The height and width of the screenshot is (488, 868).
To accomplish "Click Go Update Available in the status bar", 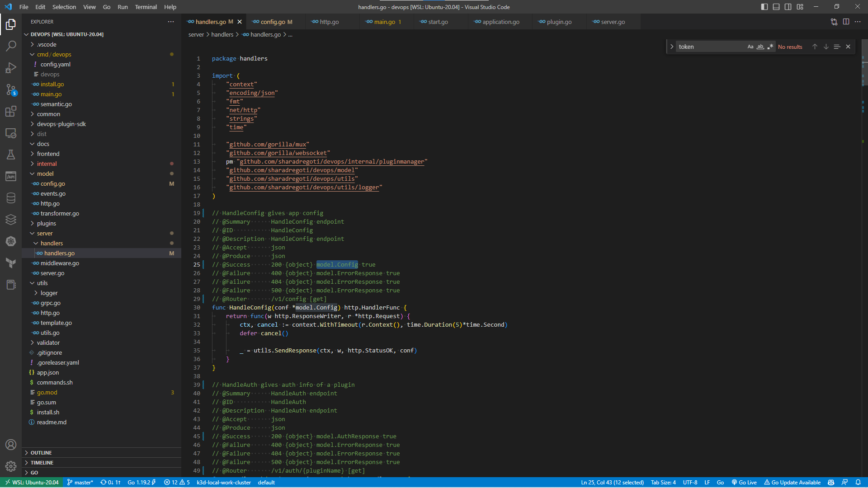I will (x=792, y=482).
